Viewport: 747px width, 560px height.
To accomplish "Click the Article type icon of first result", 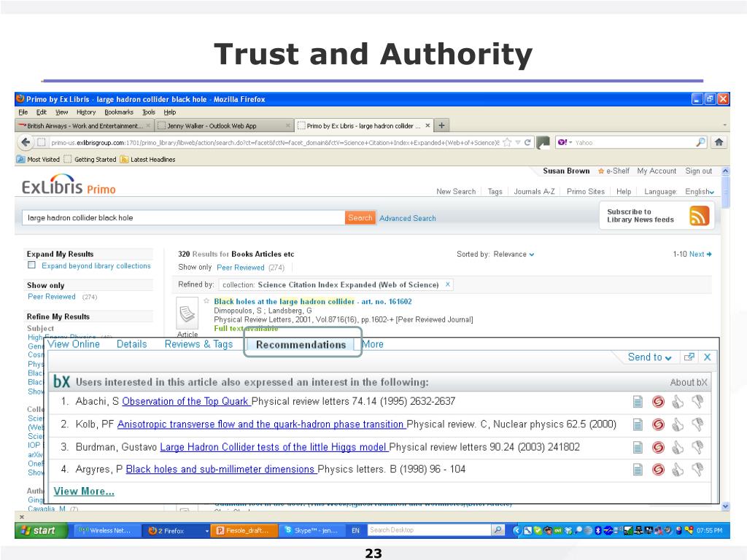I will coord(187,314).
